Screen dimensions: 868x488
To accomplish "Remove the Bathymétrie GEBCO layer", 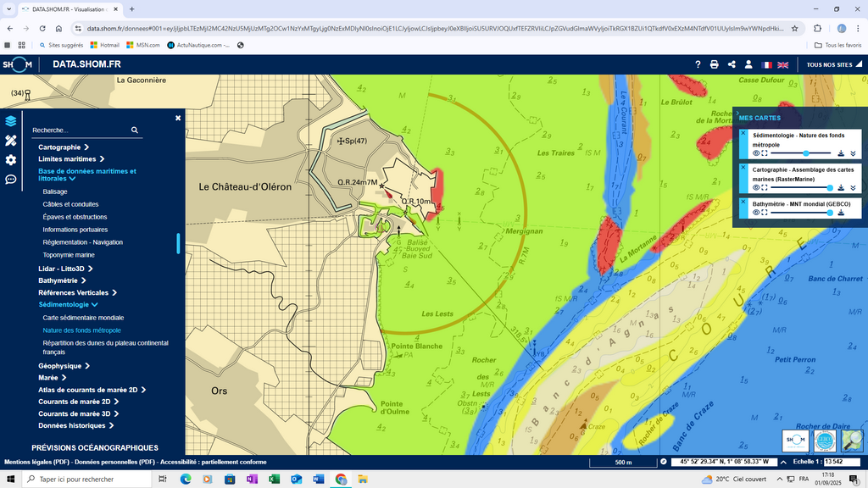I will [x=743, y=202].
